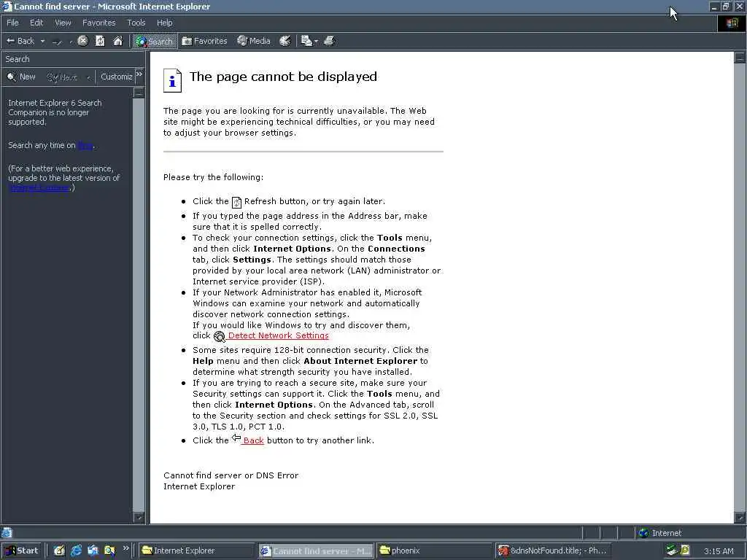Click the Search pane title label
This screenshot has height=560, width=747.
[x=18, y=59]
